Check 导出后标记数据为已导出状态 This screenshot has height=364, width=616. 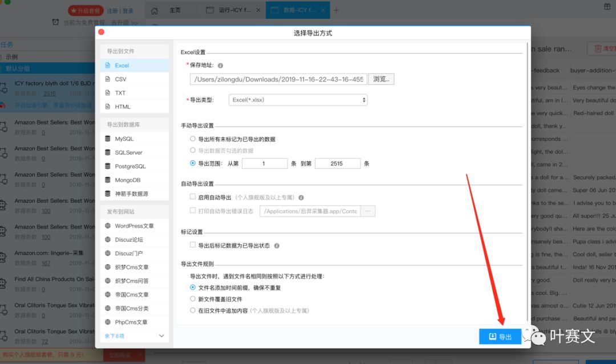point(193,246)
